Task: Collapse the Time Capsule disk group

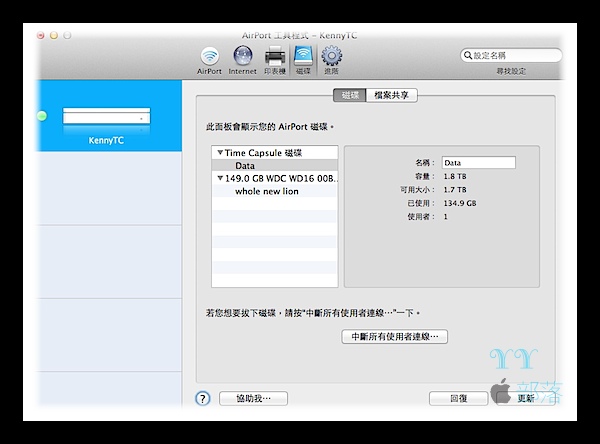Action: point(220,152)
